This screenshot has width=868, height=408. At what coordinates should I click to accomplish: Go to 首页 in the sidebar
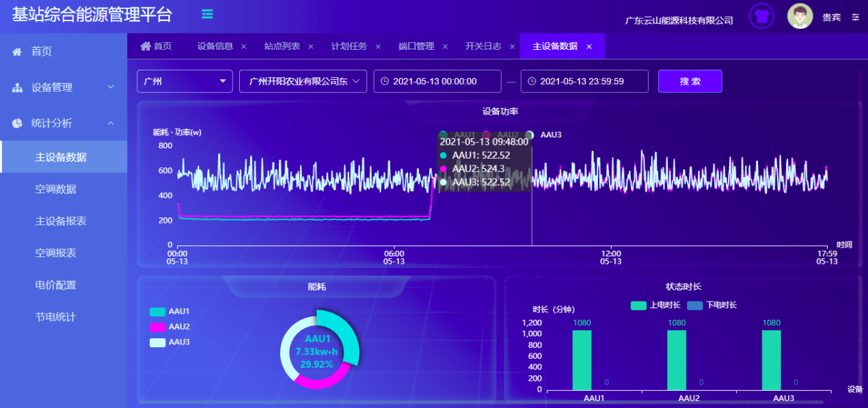coord(64,52)
